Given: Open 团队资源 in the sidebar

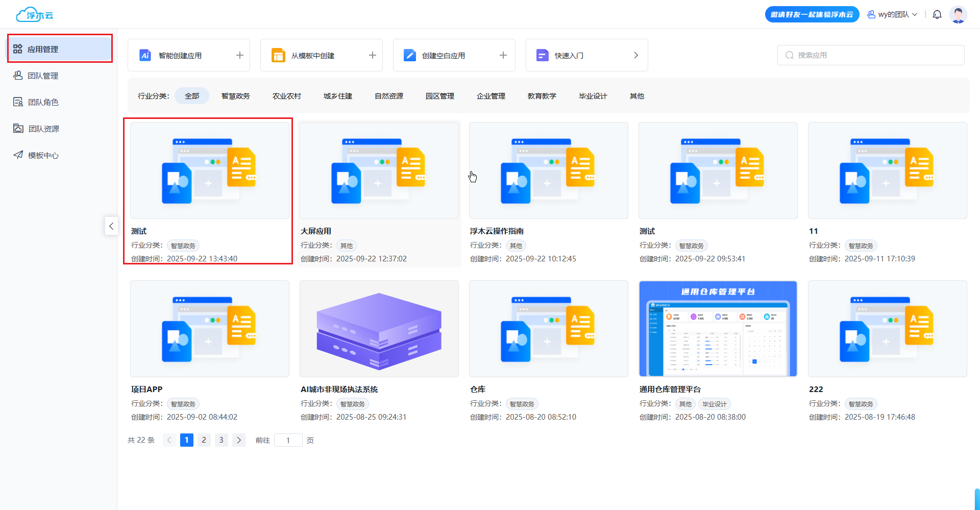Looking at the screenshot, I should coord(43,129).
